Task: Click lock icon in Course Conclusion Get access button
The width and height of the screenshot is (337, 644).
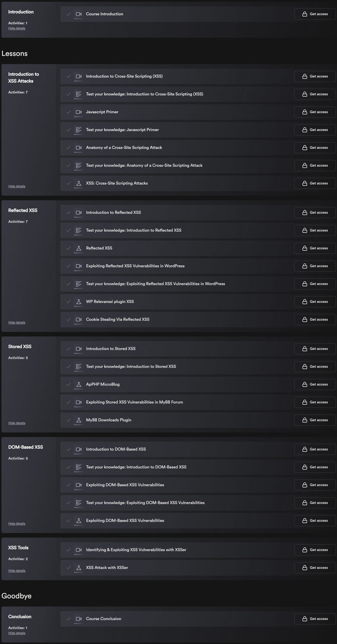Action: click(x=305, y=619)
